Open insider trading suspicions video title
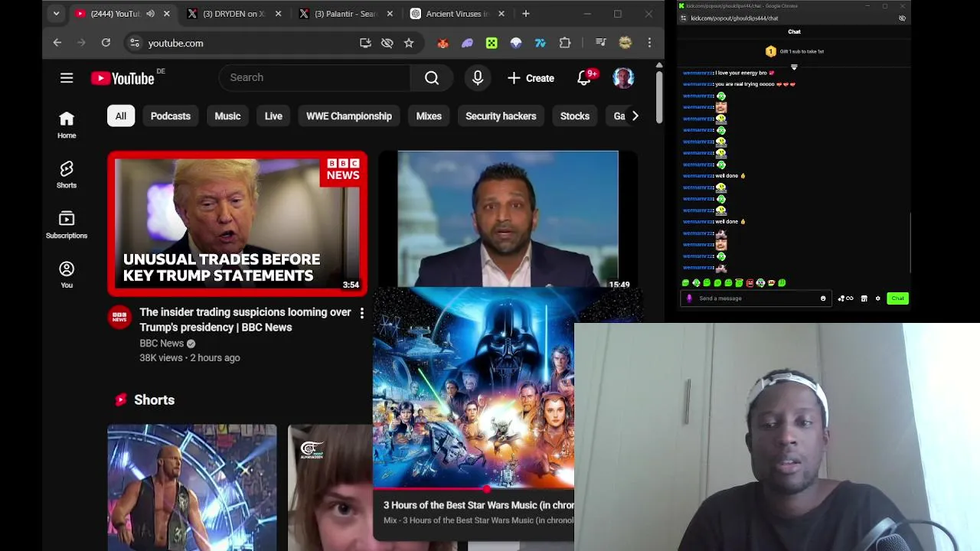Screen dimensions: 980x551 click(x=245, y=319)
